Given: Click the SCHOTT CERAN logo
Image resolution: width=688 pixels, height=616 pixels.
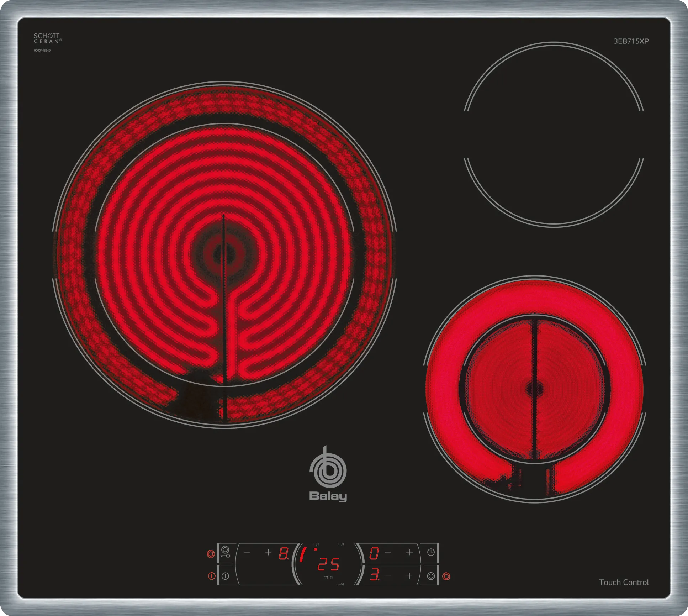Looking at the screenshot, I should [x=47, y=38].
